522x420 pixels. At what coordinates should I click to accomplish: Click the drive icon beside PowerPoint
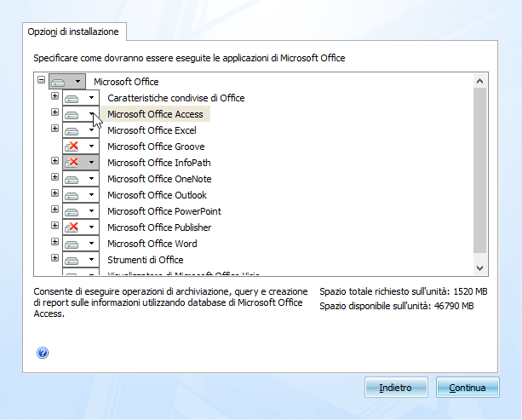pos(72,212)
